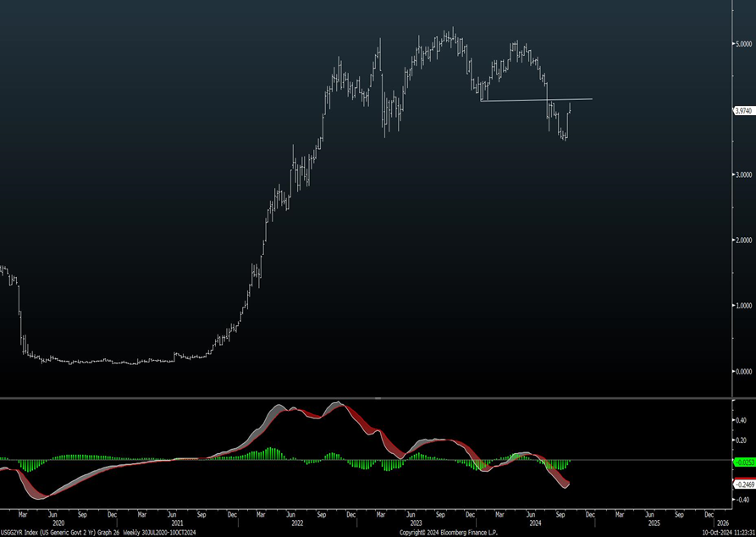Click the Weekly 30JUL2020-10OCT2024 range text
756x537 pixels.
(160, 533)
